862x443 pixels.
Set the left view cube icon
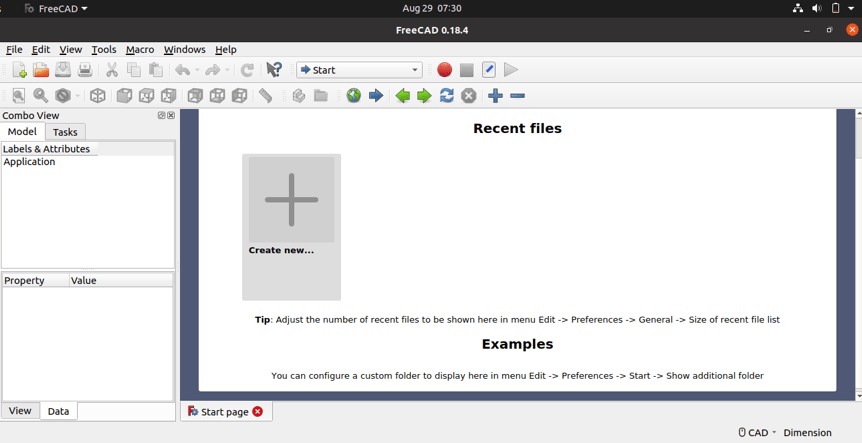[239, 96]
